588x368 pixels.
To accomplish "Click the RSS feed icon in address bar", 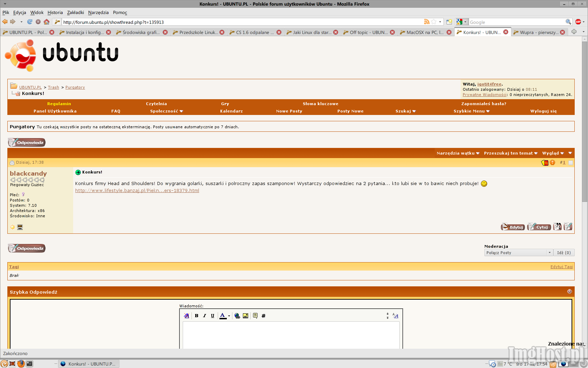I will [427, 22].
